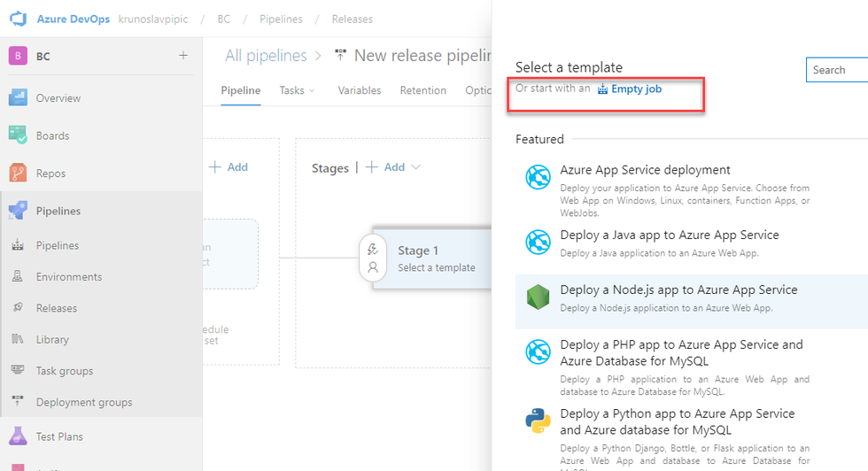Select the Stage 1 card
The height and width of the screenshot is (471, 868).
click(432, 259)
